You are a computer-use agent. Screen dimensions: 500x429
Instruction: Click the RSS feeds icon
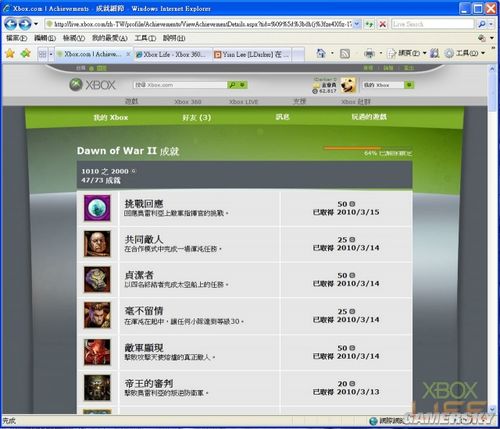coord(345,54)
